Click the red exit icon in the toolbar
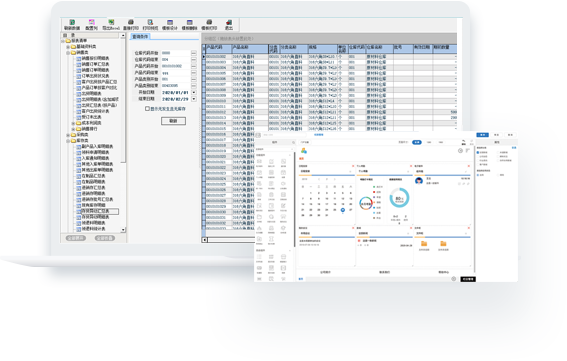This screenshot has width=567, height=361. coord(229,22)
